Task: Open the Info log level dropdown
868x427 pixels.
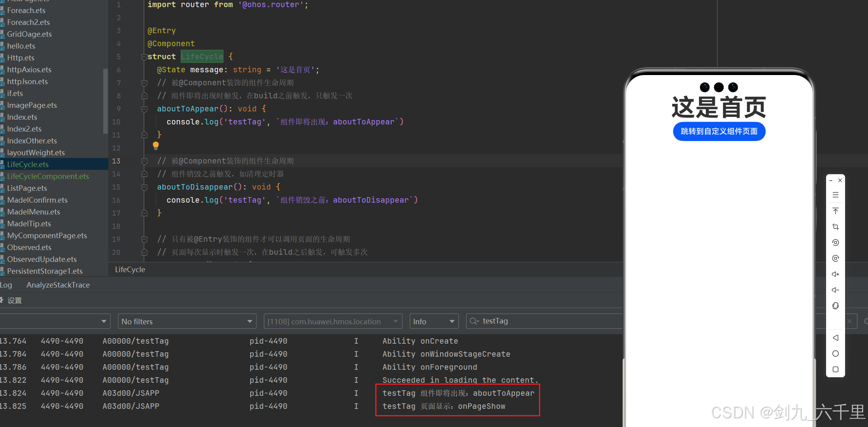Action: point(434,322)
